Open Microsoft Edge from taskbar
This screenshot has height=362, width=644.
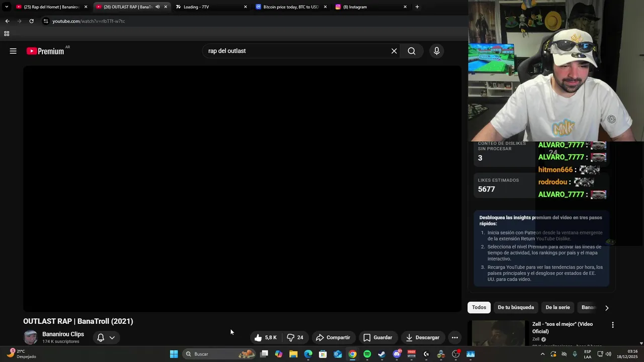(x=308, y=354)
